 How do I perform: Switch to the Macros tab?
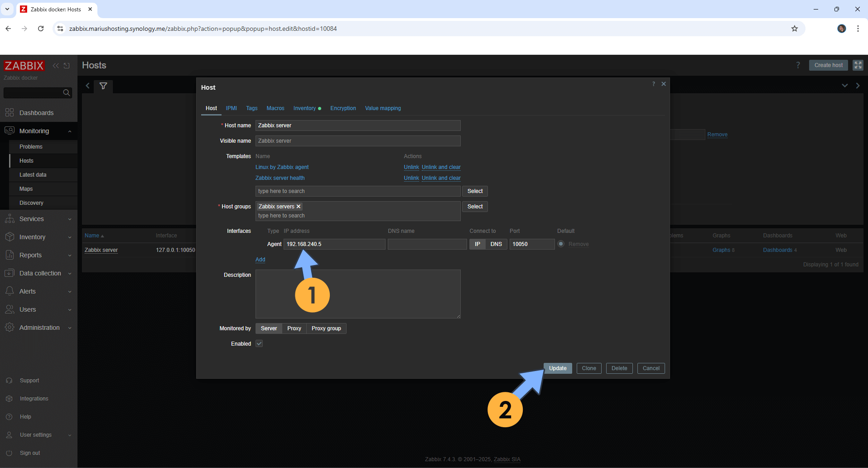275,108
